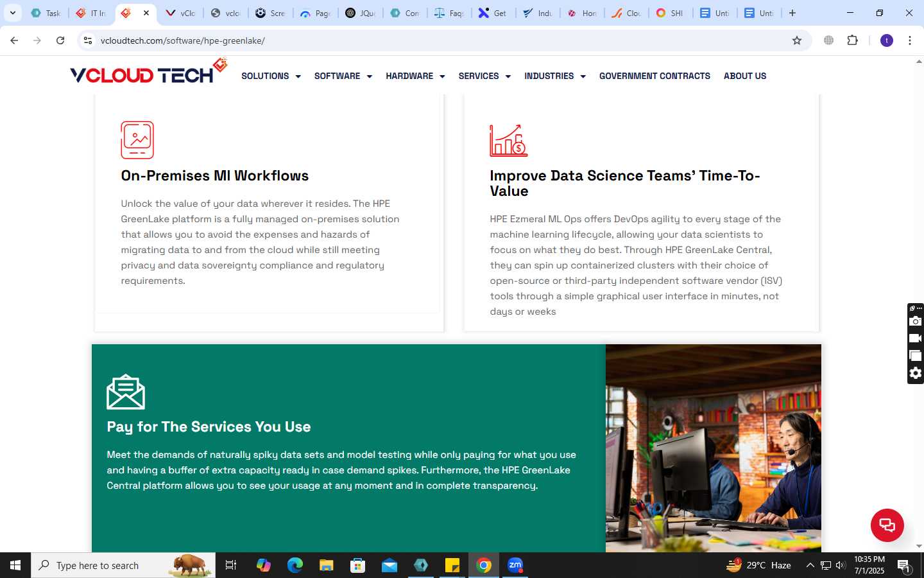This screenshot has height=578, width=924.
Task: Switch to the Scre tab
Action: 271,13
